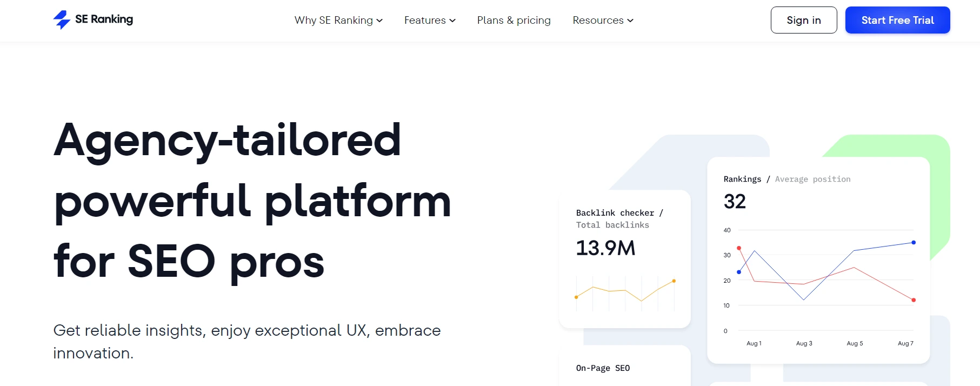This screenshot has width=980, height=386.
Task: Click the Aug 1 axis label
Action: [x=754, y=343]
